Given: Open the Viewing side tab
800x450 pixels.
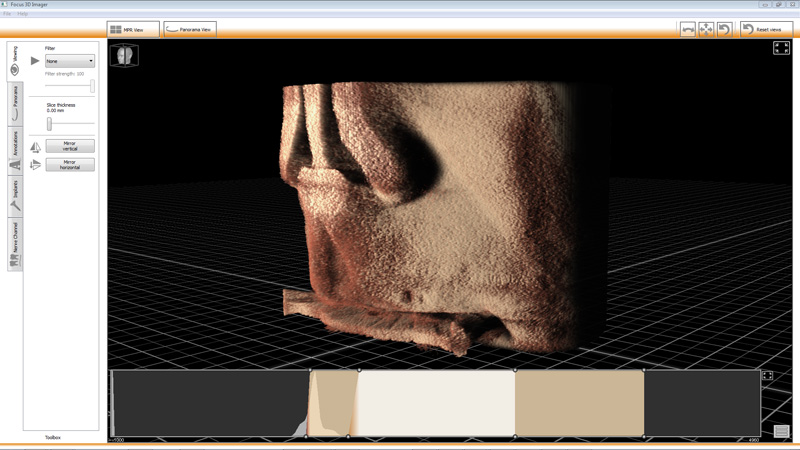Looking at the screenshot, I should click(x=15, y=60).
